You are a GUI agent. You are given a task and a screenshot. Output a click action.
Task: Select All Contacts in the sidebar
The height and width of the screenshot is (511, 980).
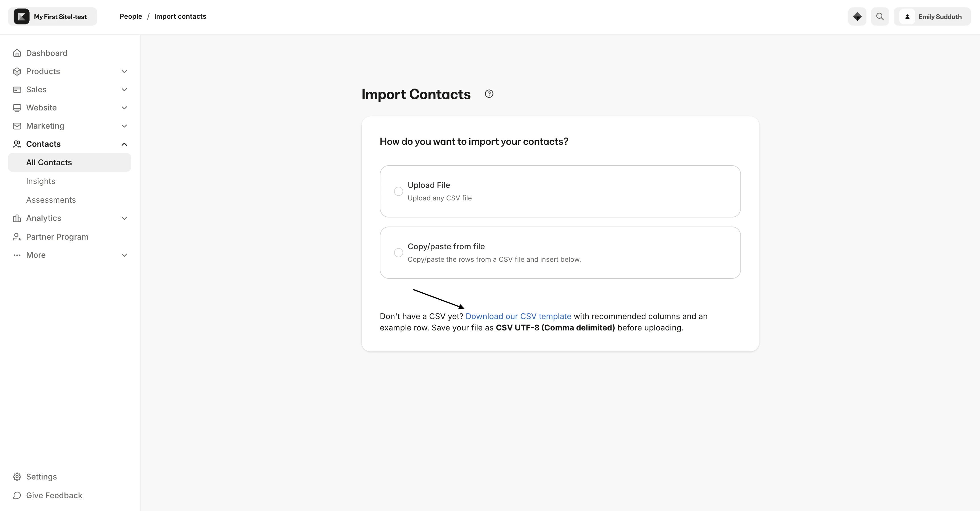[x=49, y=162]
